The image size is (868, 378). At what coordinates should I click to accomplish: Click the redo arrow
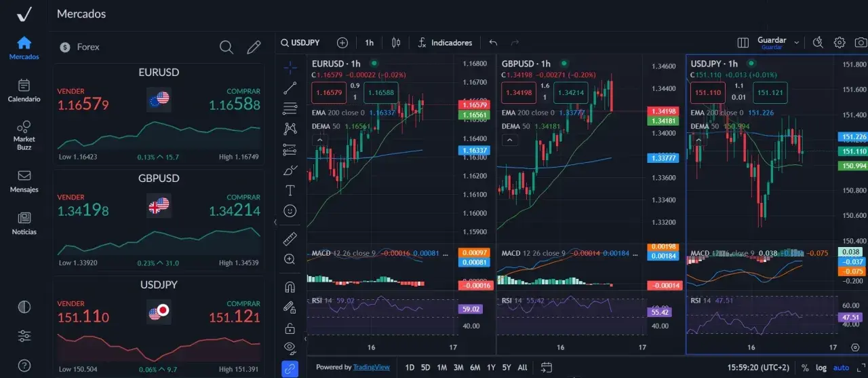(515, 43)
